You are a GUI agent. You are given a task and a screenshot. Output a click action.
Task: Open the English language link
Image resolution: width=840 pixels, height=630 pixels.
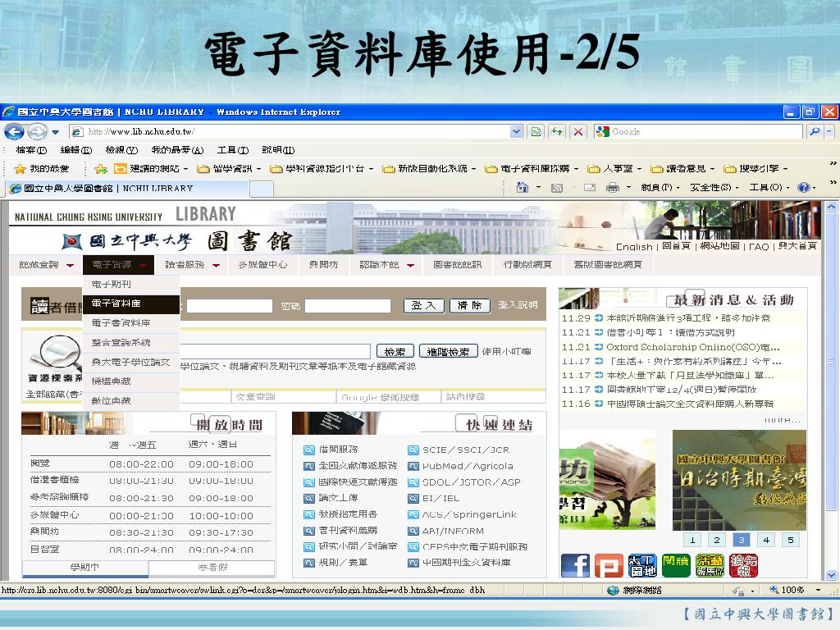(x=634, y=247)
